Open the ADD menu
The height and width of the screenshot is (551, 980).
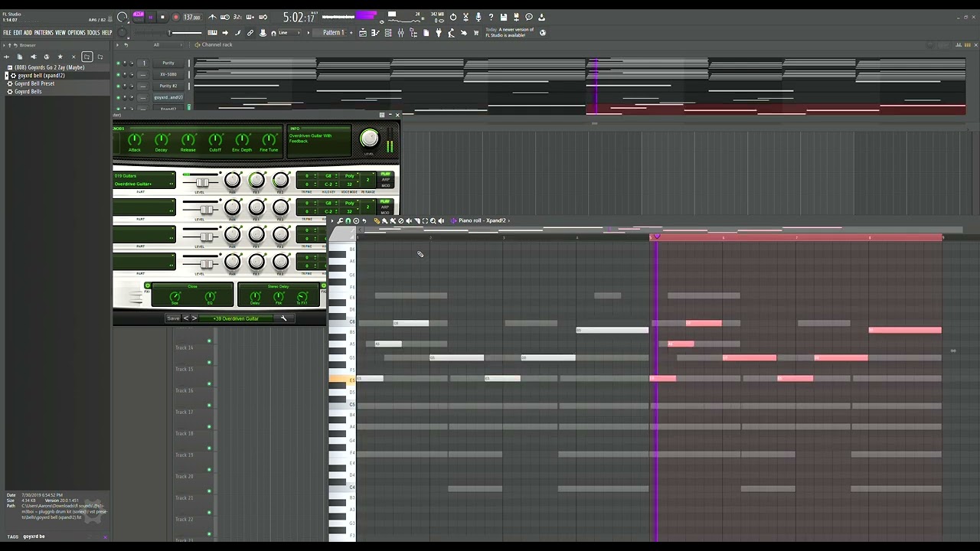coord(28,33)
